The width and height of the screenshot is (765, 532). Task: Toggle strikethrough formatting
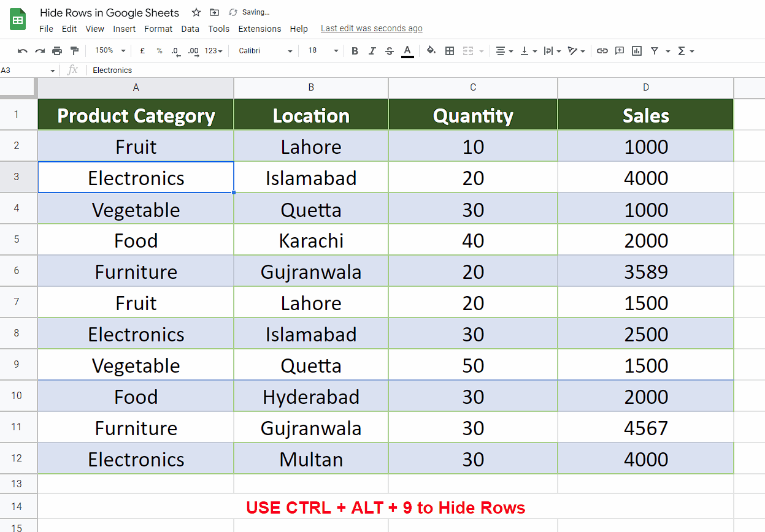390,50
